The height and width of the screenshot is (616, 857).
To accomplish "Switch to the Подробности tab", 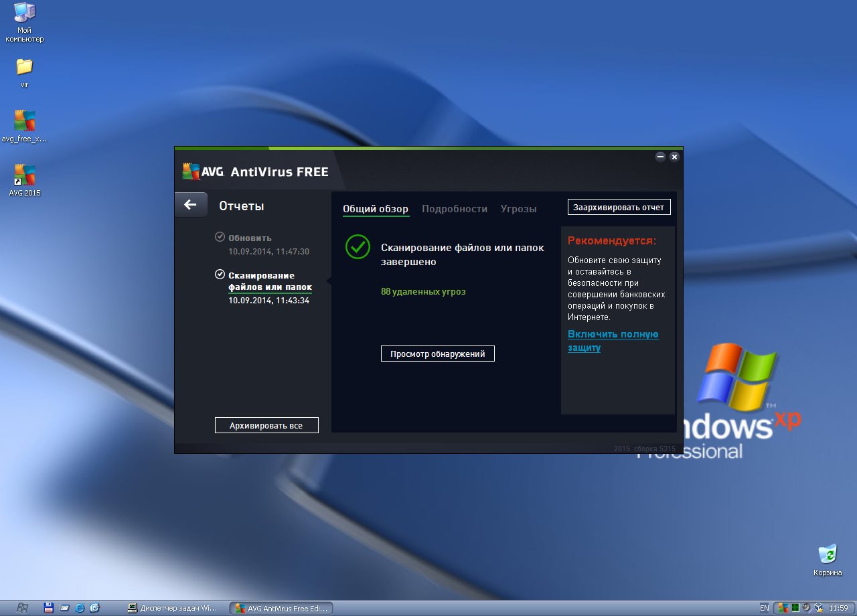I will (x=455, y=209).
